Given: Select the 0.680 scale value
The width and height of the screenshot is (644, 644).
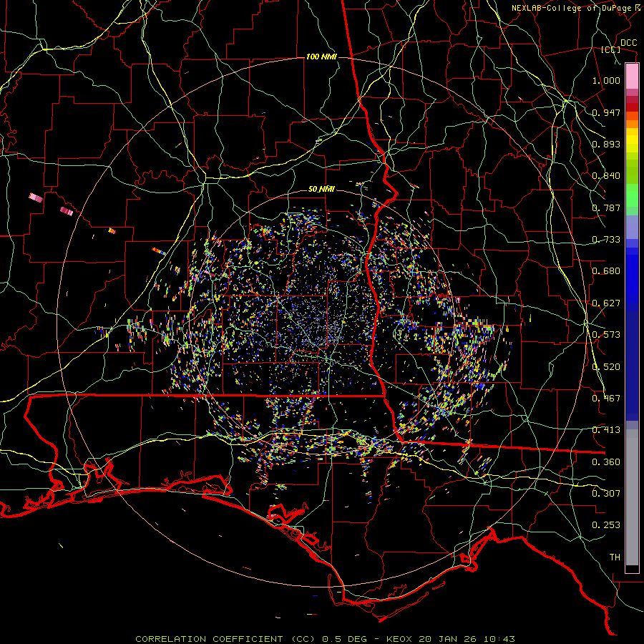Looking at the screenshot, I should coord(606,271).
